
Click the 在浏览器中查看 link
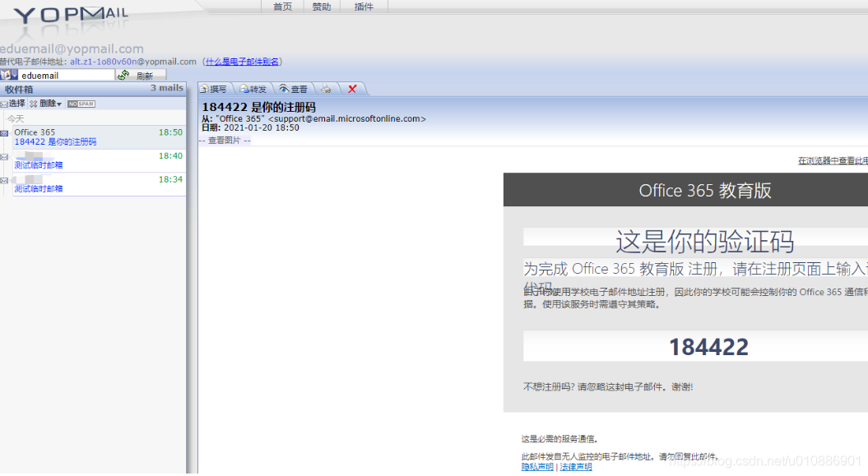(833, 160)
